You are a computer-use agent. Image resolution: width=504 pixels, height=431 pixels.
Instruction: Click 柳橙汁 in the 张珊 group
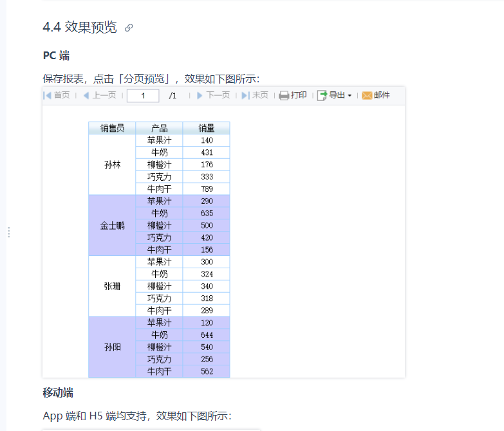tap(159, 286)
